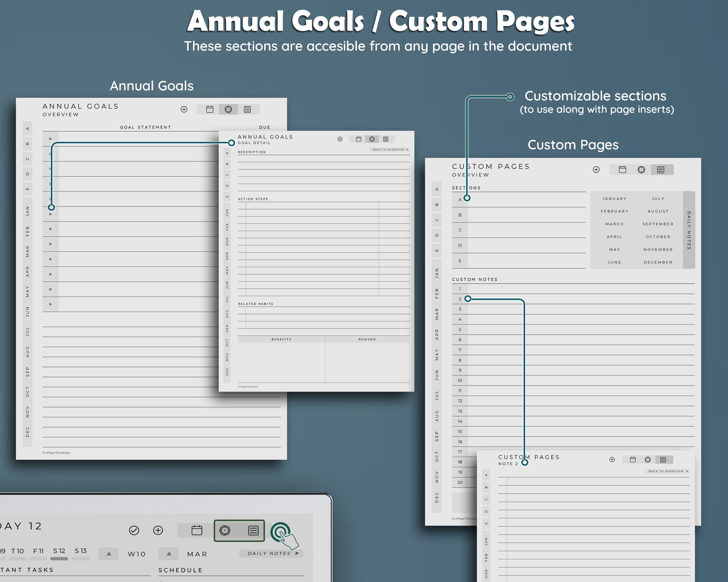Switch to the JAN sidebar tab on Annual Goals
This screenshot has width=728, height=582.
point(27,211)
